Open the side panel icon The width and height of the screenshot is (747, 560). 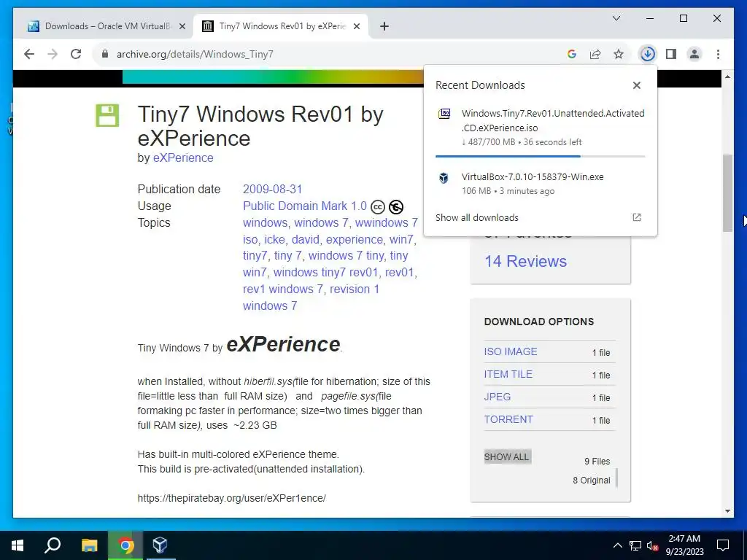[x=671, y=54]
